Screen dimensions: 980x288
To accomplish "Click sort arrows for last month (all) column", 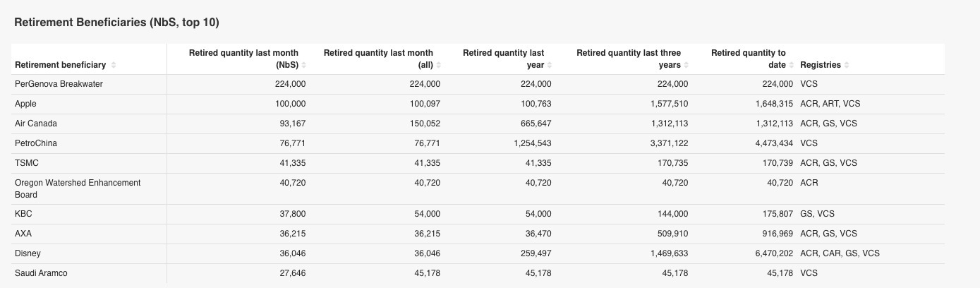I will point(438,65).
